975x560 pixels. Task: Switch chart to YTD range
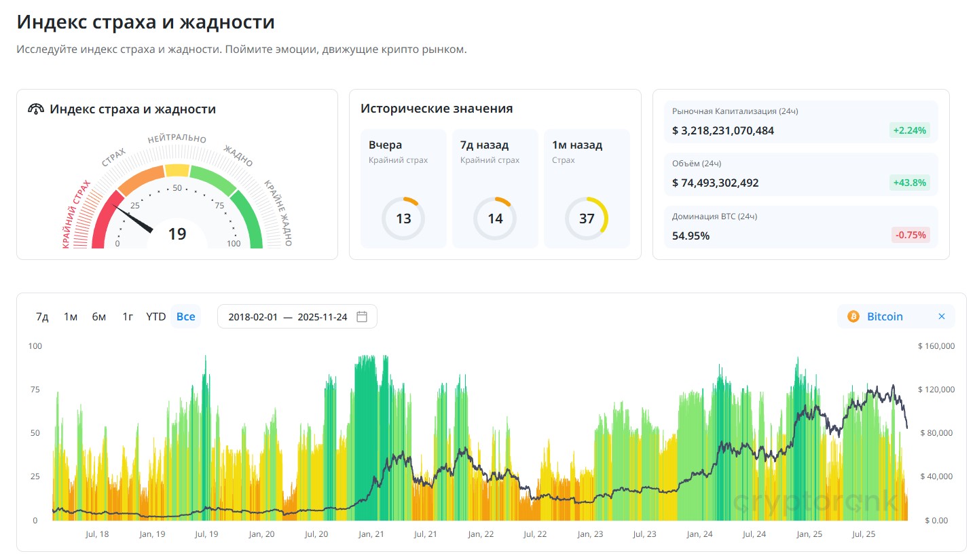[156, 316]
